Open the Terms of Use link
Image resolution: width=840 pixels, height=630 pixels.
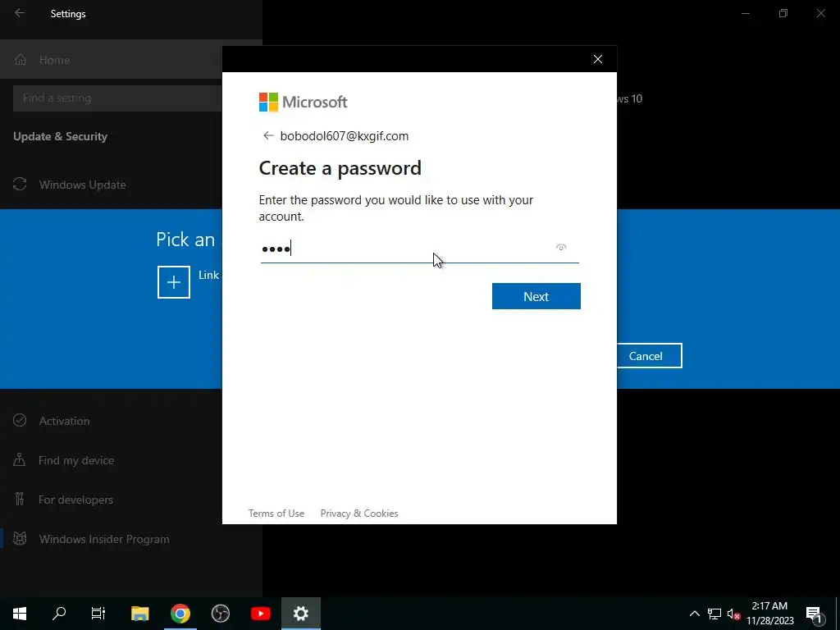(276, 514)
